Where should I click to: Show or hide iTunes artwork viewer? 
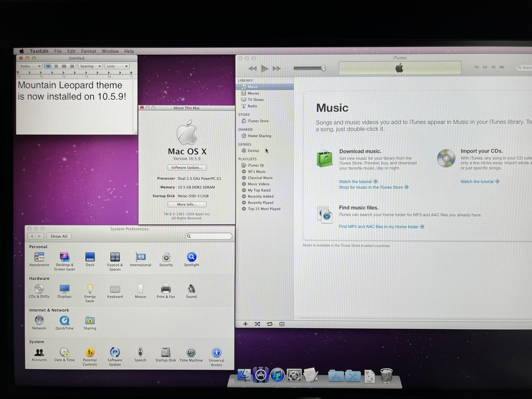(x=282, y=324)
